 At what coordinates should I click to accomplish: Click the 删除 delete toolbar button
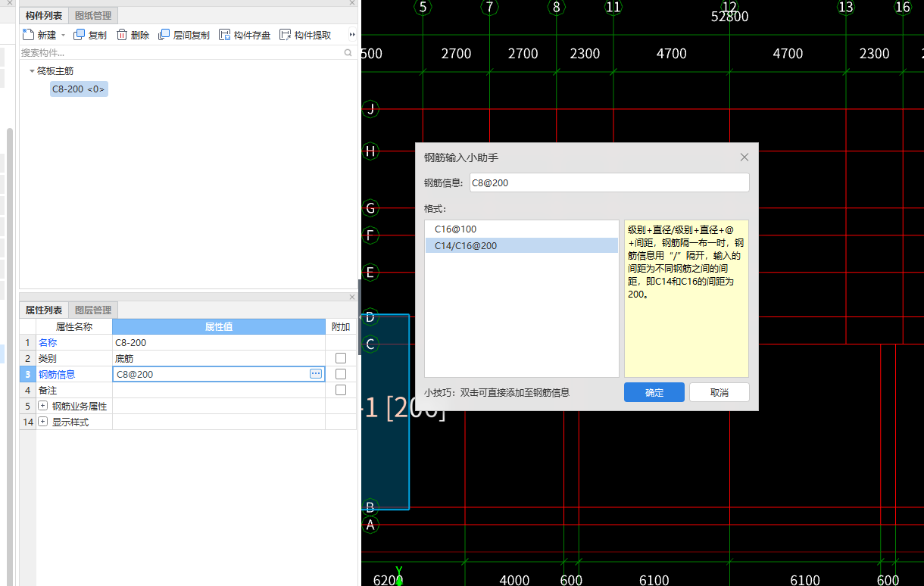pos(133,35)
